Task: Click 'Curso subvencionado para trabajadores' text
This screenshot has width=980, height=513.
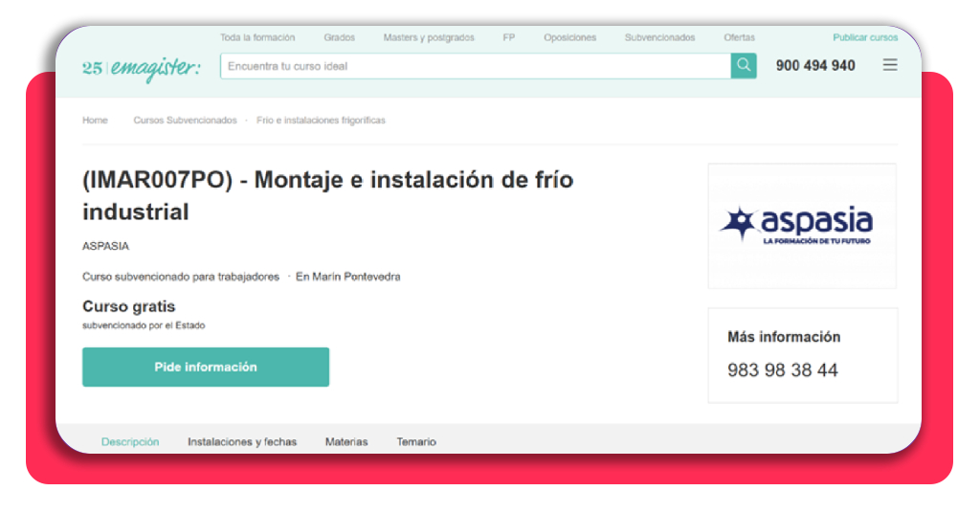Action: [181, 277]
